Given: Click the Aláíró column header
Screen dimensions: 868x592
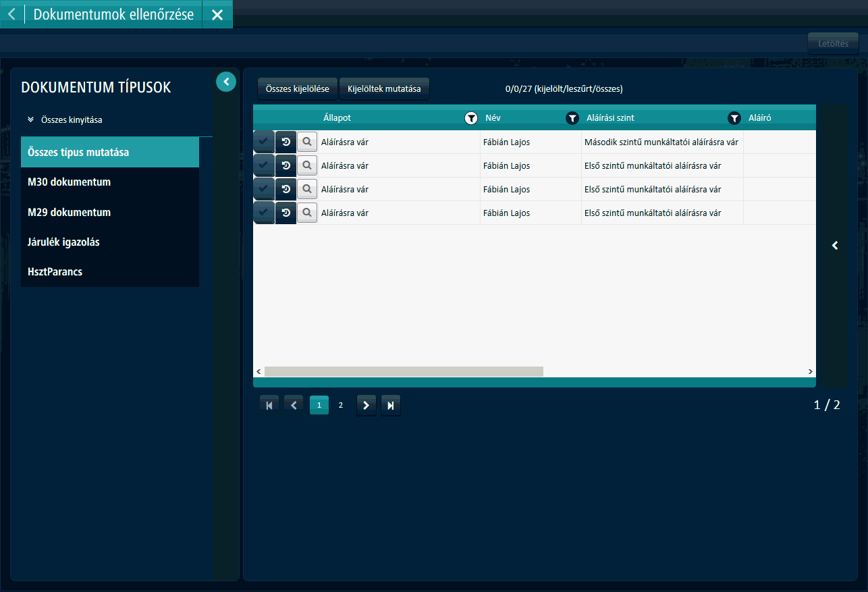Looking at the screenshot, I should pos(759,118).
